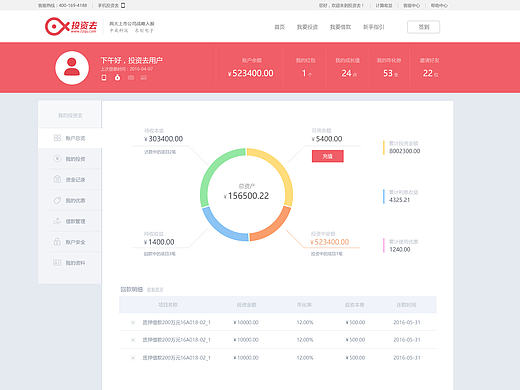
Task: Click the blue-marked total 4325.21
Action: pyautogui.click(x=399, y=200)
